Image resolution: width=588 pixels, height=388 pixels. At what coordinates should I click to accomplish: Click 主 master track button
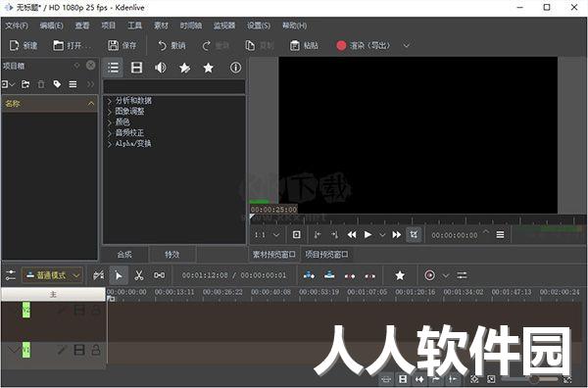click(53, 294)
